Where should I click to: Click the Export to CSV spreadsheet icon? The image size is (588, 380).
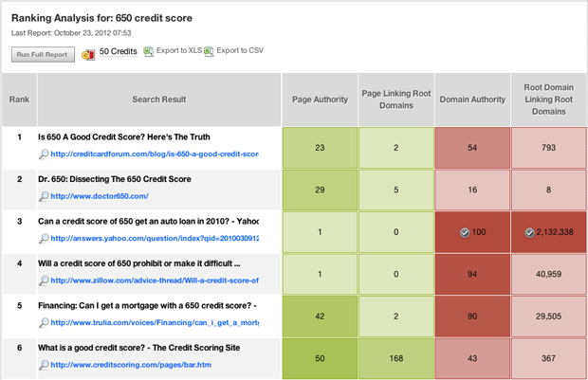[209, 51]
